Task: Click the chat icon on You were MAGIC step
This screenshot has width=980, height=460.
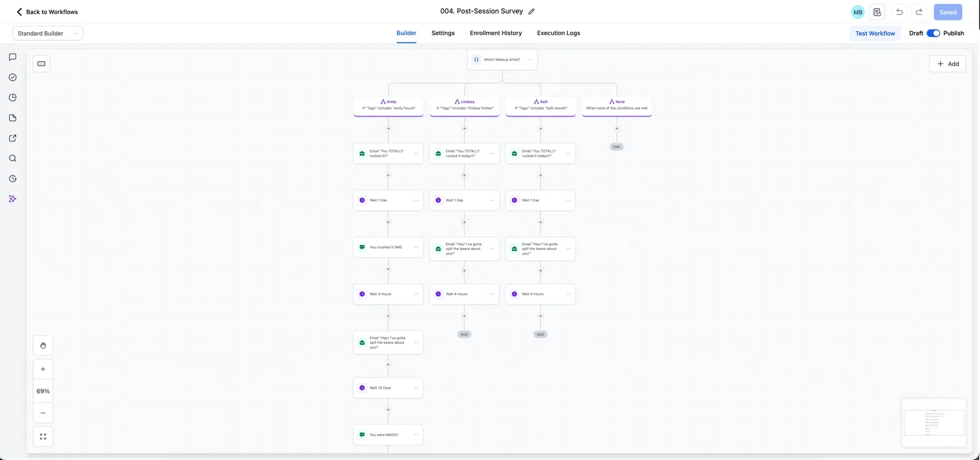Action: pyautogui.click(x=362, y=434)
